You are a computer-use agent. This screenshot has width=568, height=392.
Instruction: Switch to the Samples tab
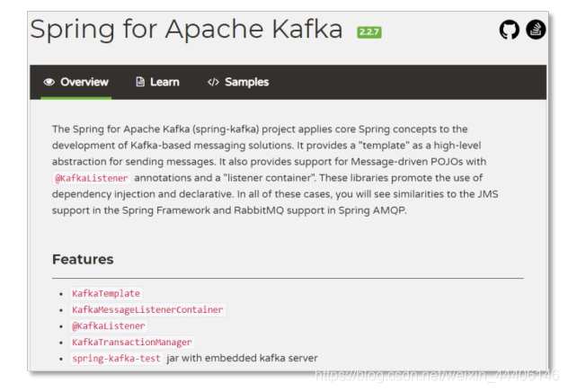(238, 82)
